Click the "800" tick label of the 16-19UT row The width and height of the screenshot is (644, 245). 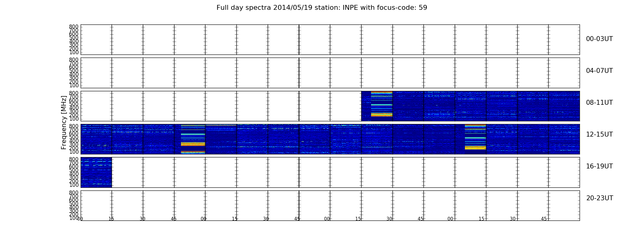point(74,159)
